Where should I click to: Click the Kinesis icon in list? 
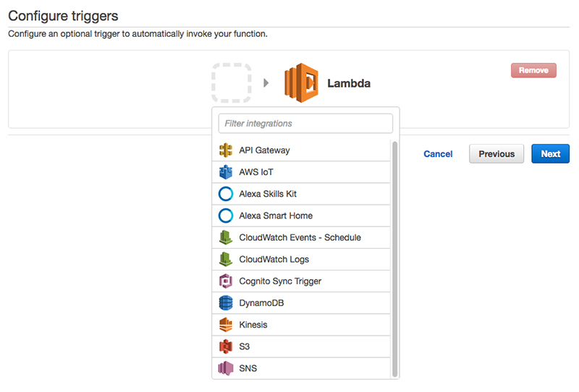226,325
